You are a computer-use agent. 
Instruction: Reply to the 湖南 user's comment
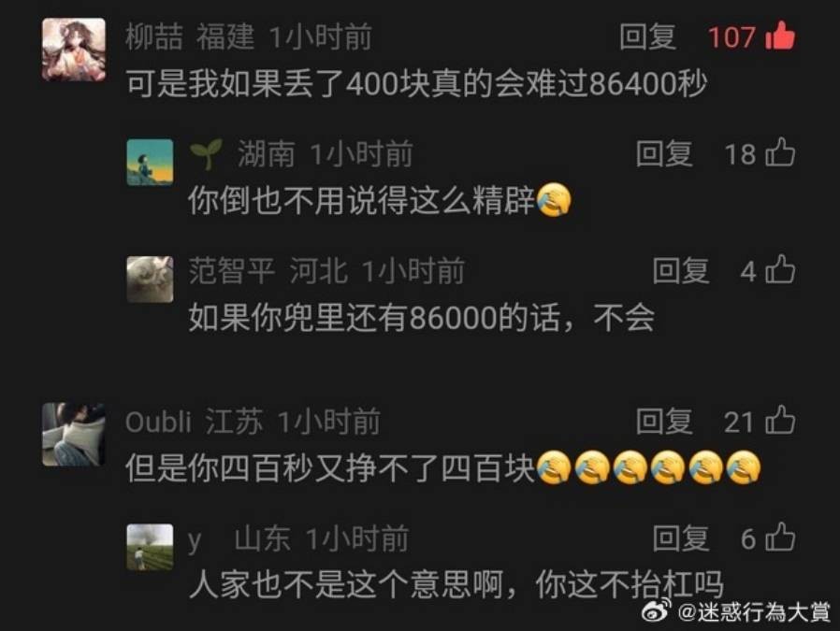point(664,153)
